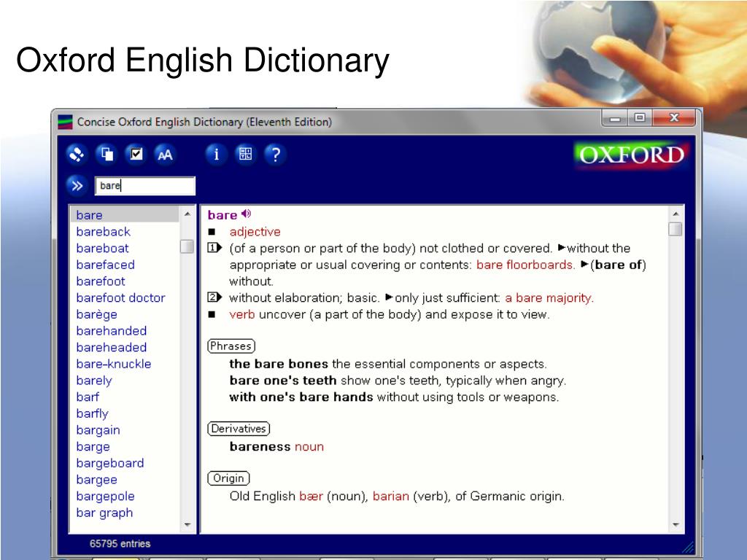747x560 pixels.
Task: Select 'bare-knuckle' entry
Action: coord(114,364)
